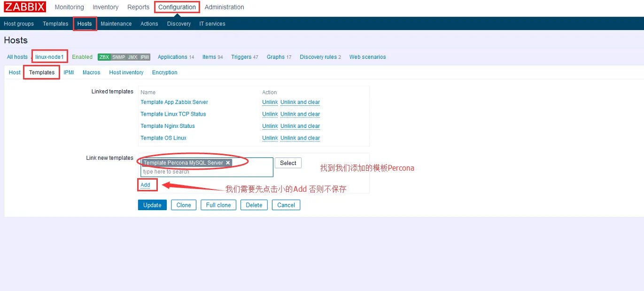Viewport: 644px width, 291px height.
Task: Click the JMX availability badge
Action: [x=132, y=57]
